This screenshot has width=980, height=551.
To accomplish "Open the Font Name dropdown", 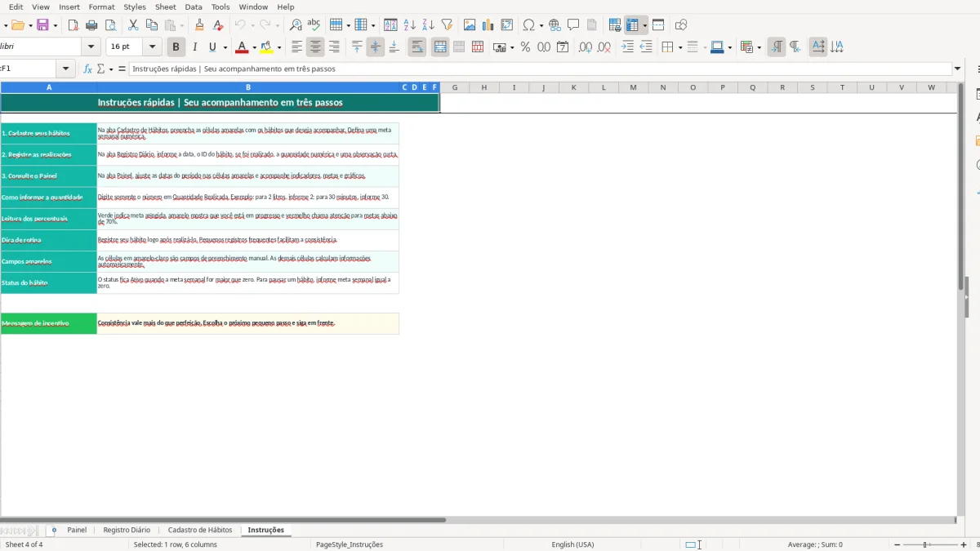I will (91, 47).
